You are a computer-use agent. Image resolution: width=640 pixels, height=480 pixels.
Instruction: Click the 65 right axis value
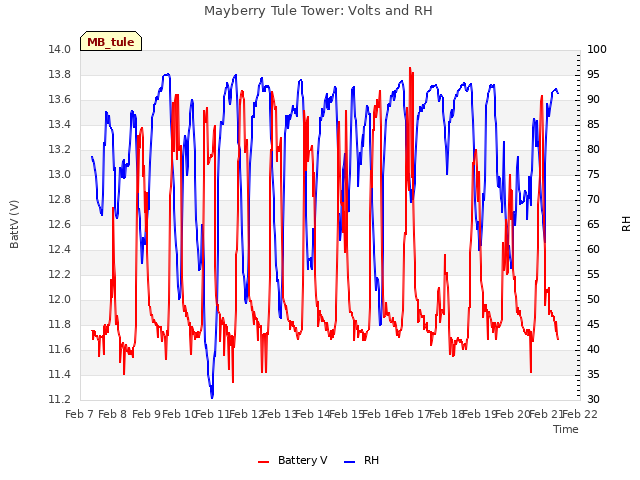(x=593, y=224)
